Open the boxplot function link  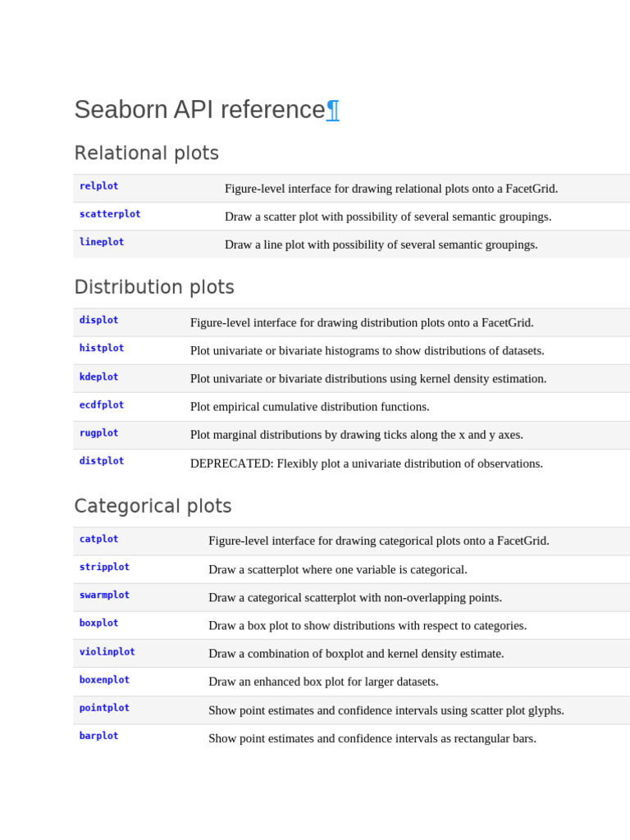coord(98,623)
